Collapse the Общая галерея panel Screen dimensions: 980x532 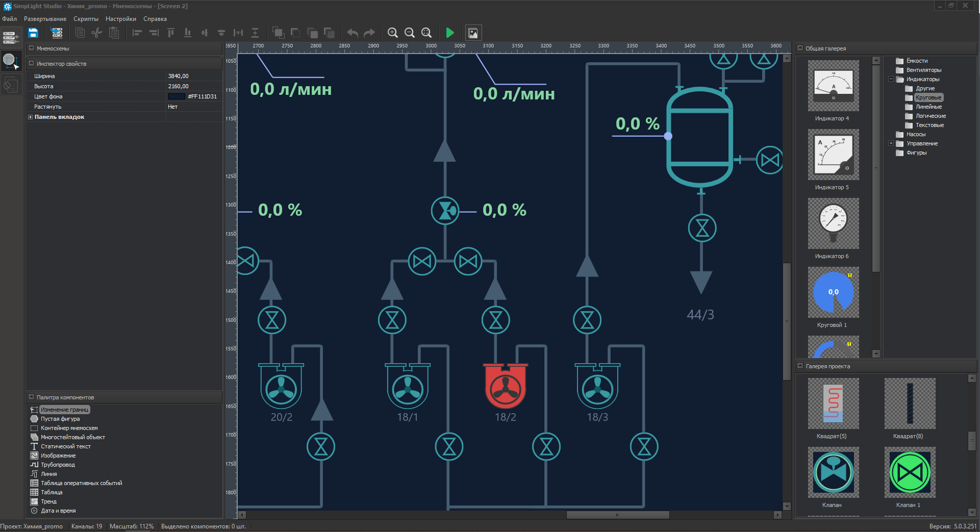tap(800, 48)
